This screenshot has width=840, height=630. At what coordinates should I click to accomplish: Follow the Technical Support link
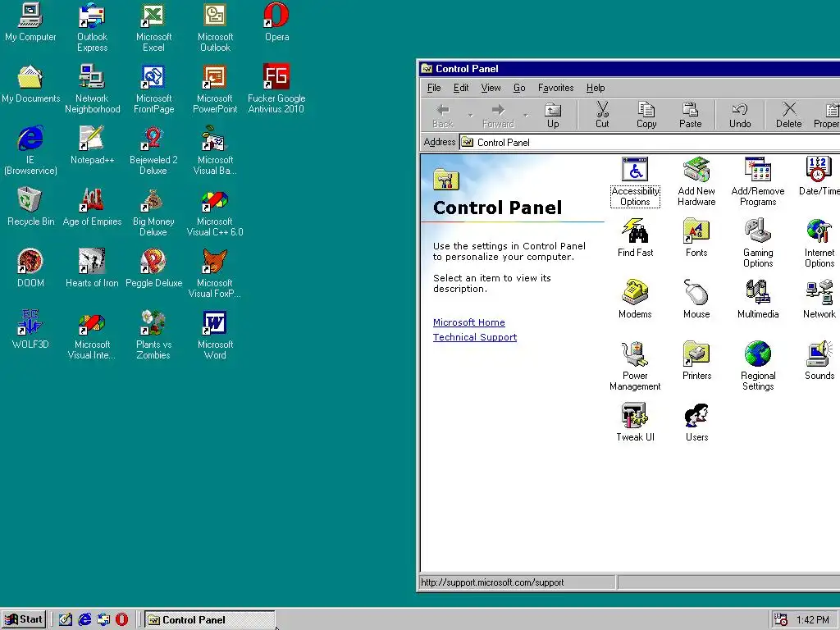pyautogui.click(x=475, y=337)
